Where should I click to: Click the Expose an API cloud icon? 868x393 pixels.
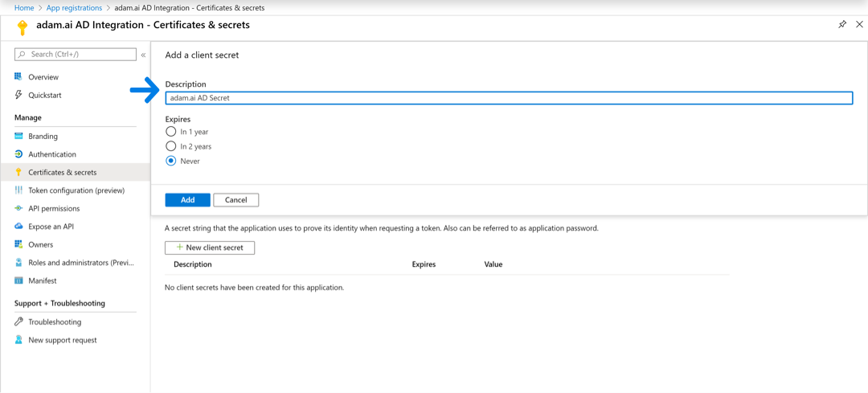18,227
